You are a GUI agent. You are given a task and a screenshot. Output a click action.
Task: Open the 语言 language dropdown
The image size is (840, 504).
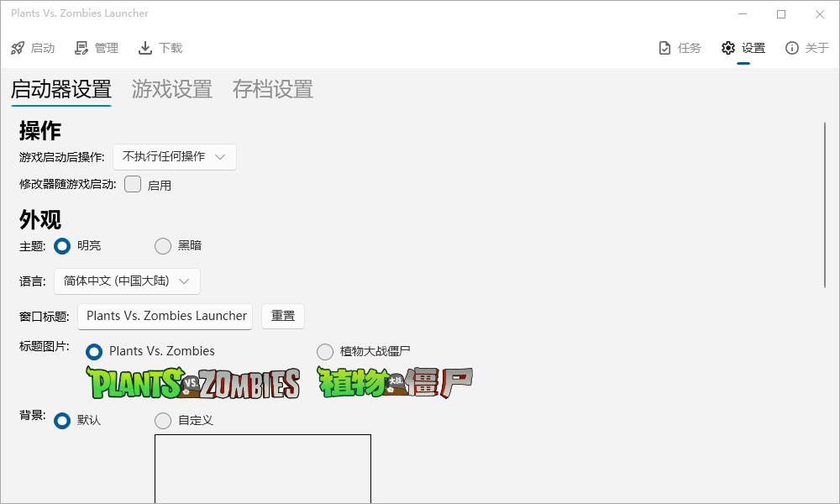coord(127,281)
